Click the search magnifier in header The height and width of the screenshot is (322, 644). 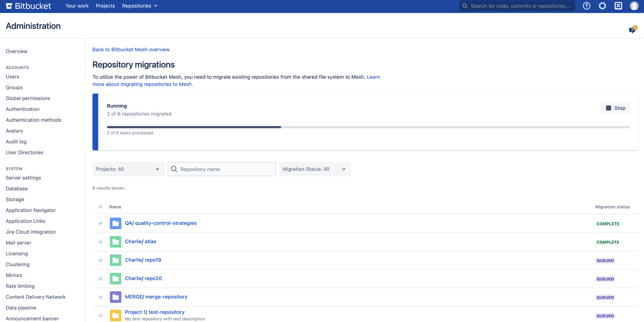pos(465,6)
